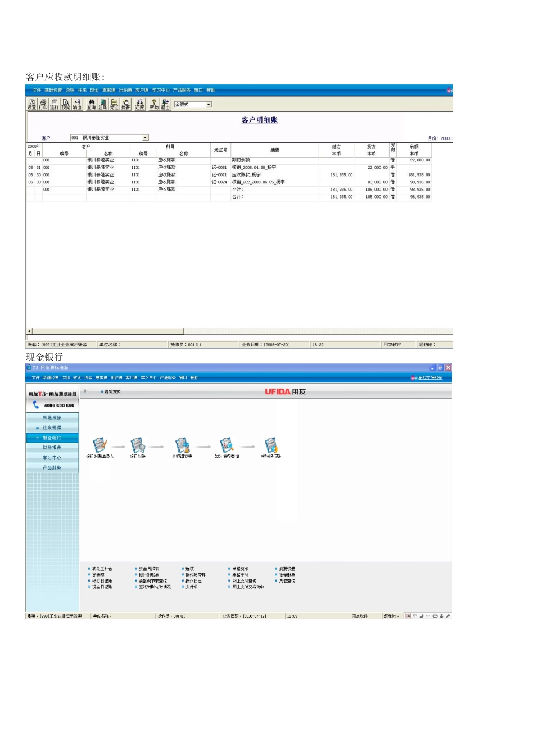Click the 查询 binoculars query icon
Screen dimensions: 534x756
[91, 104]
